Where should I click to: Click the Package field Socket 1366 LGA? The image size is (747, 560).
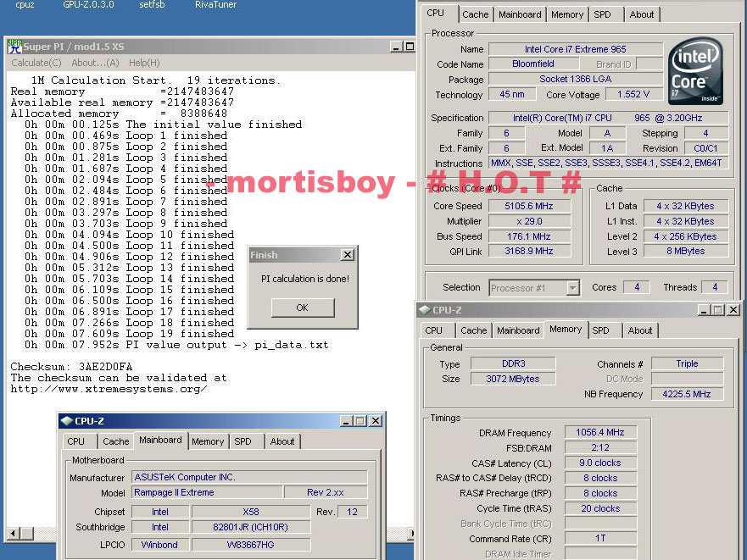tap(576, 79)
